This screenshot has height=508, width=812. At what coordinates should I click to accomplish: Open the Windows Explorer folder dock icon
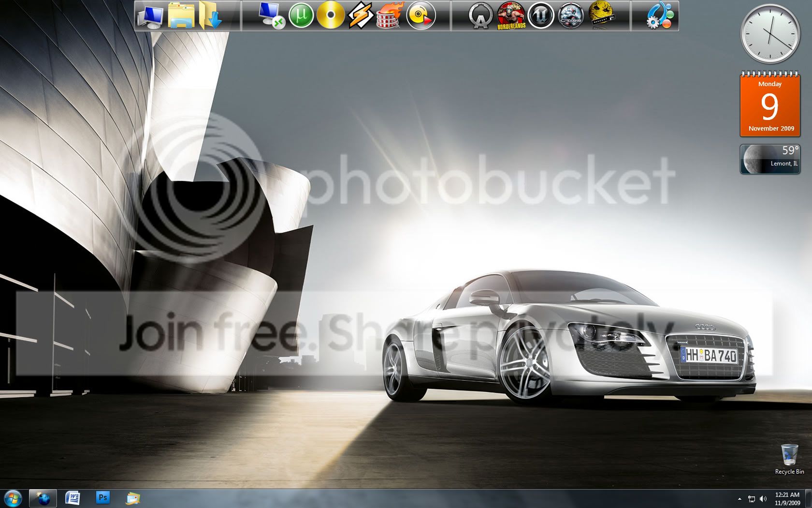click(x=181, y=15)
